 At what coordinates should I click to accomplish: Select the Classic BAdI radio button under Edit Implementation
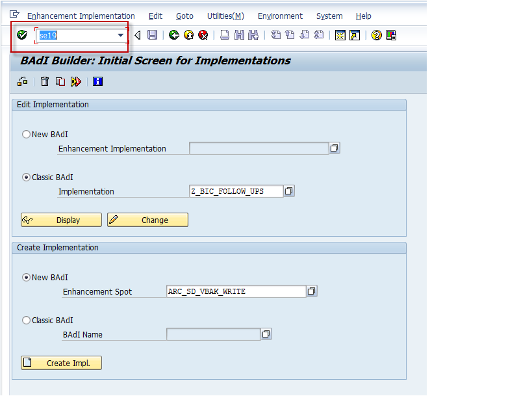[26, 177]
